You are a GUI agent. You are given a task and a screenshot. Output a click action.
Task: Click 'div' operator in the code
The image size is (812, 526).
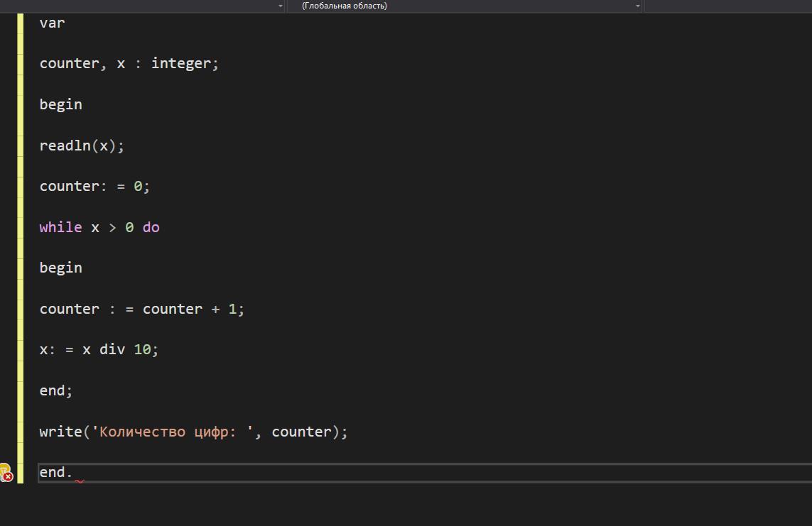click(112, 350)
